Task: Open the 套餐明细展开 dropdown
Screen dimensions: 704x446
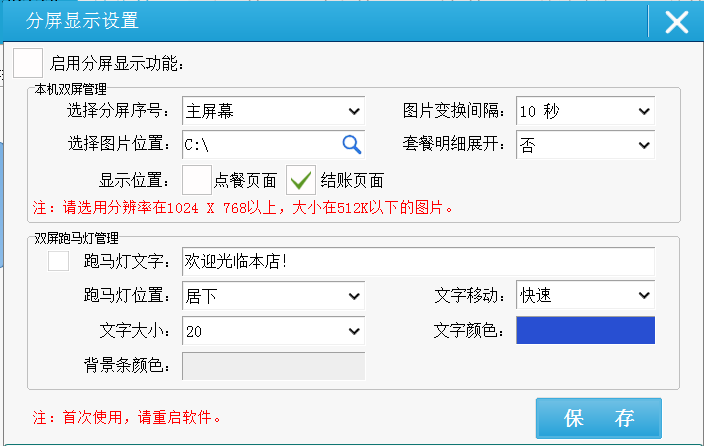Action: (x=585, y=145)
